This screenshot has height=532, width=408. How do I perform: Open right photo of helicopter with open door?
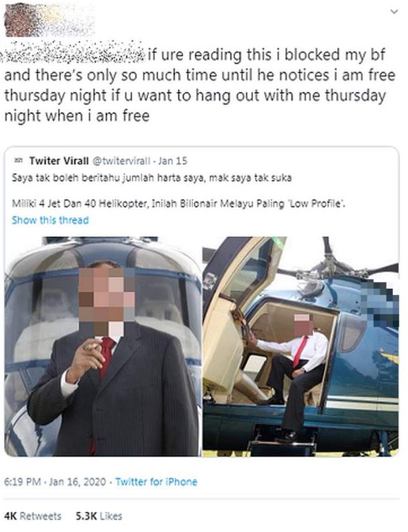(300, 346)
